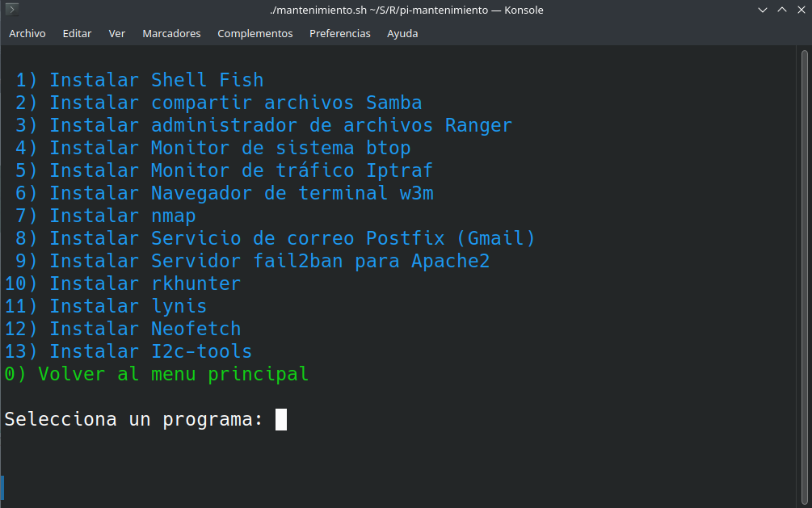Click the Konsole terminal icon in title bar

(12, 10)
